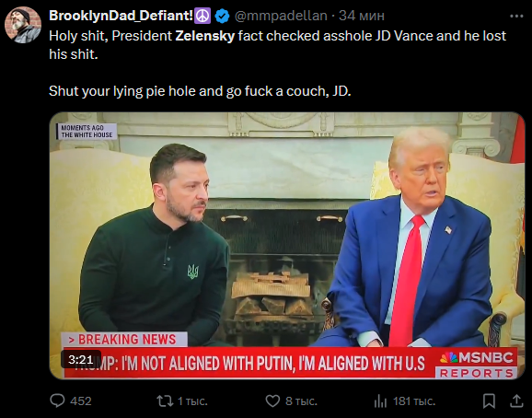Click the 34 мин timestamp
Viewport: 532px width, 418px height.
tap(362, 16)
